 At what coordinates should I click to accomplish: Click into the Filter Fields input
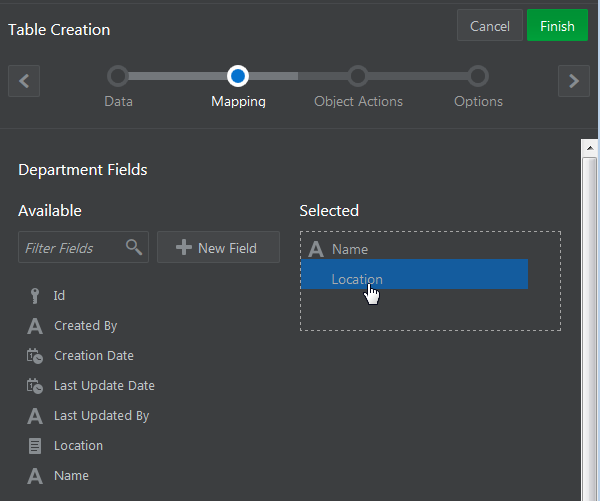pos(70,248)
